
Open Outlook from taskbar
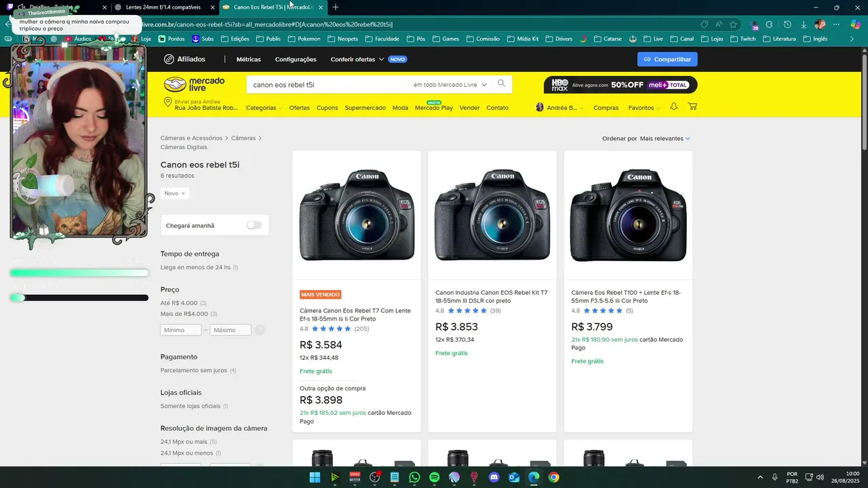coord(514,477)
